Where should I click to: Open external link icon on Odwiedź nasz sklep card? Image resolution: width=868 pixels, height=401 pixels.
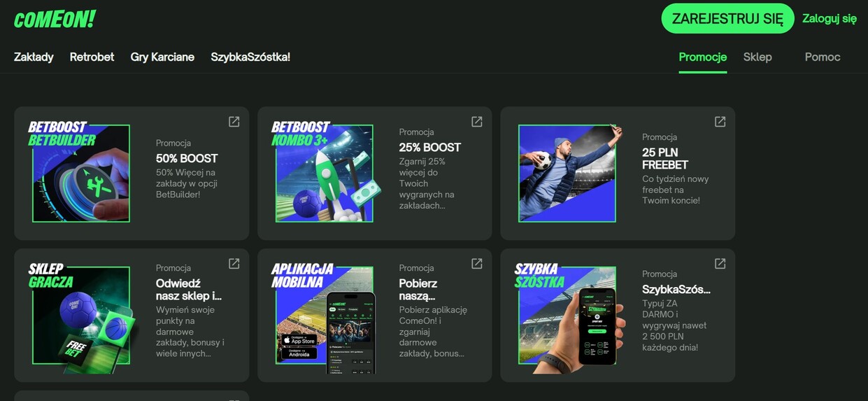(234, 264)
